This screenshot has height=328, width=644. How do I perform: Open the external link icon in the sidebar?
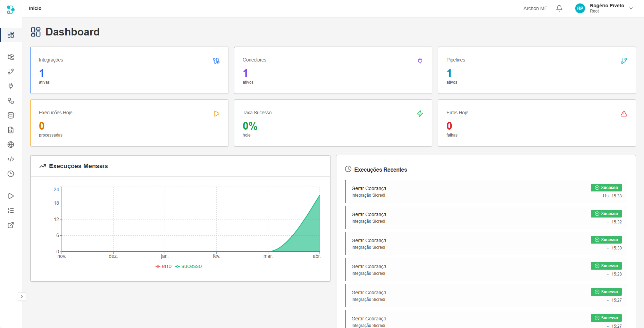tap(11, 225)
